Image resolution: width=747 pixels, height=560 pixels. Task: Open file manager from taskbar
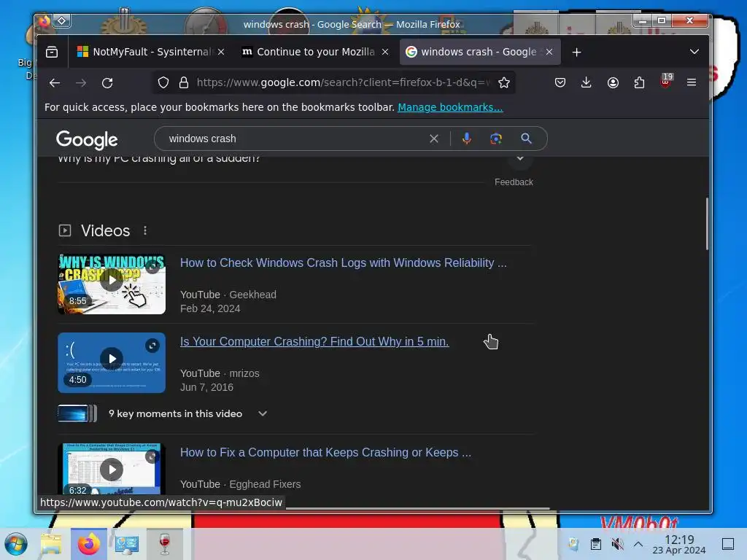pyautogui.click(x=52, y=544)
